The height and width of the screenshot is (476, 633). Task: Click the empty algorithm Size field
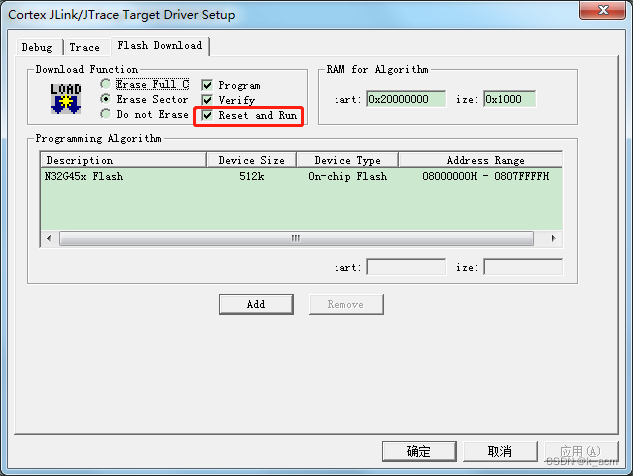523,267
